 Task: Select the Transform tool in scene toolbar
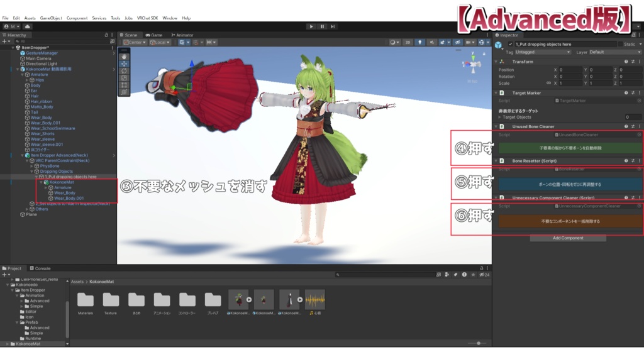point(124,92)
